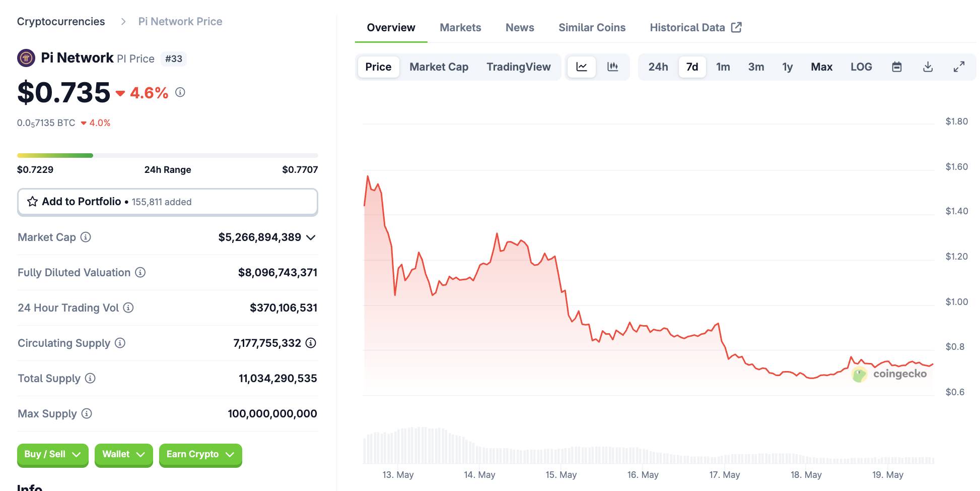
Task: Expand the Market Cap value chevron
Action: 311,237
